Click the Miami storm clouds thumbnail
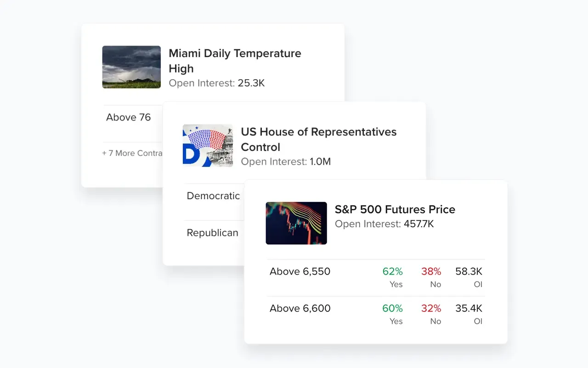This screenshot has height=368, width=588. [x=131, y=67]
